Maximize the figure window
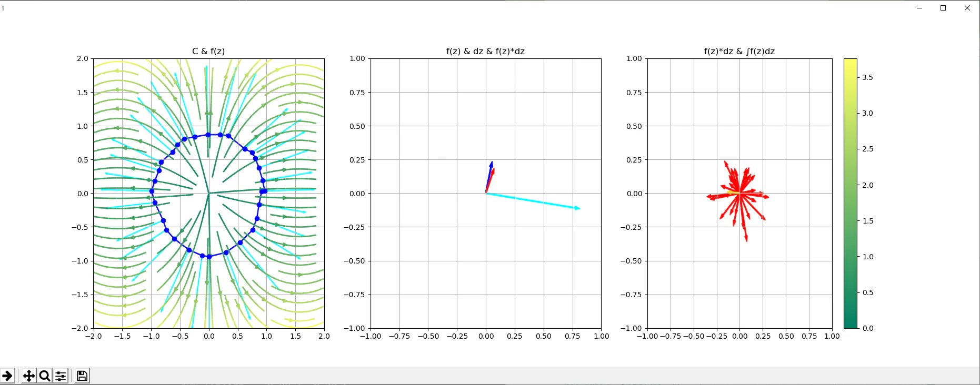This screenshot has height=385, width=980. pyautogui.click(x=943, y=8)
